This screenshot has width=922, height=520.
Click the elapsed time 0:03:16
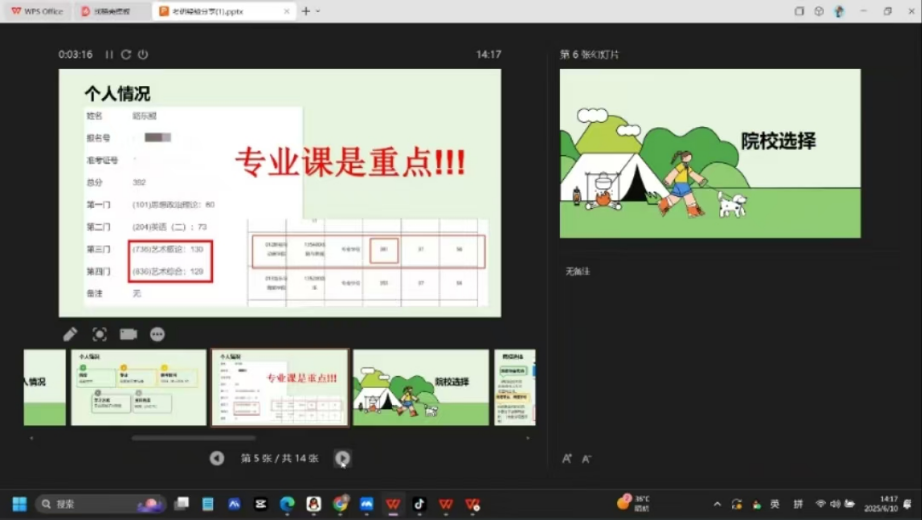click(75, 55)
